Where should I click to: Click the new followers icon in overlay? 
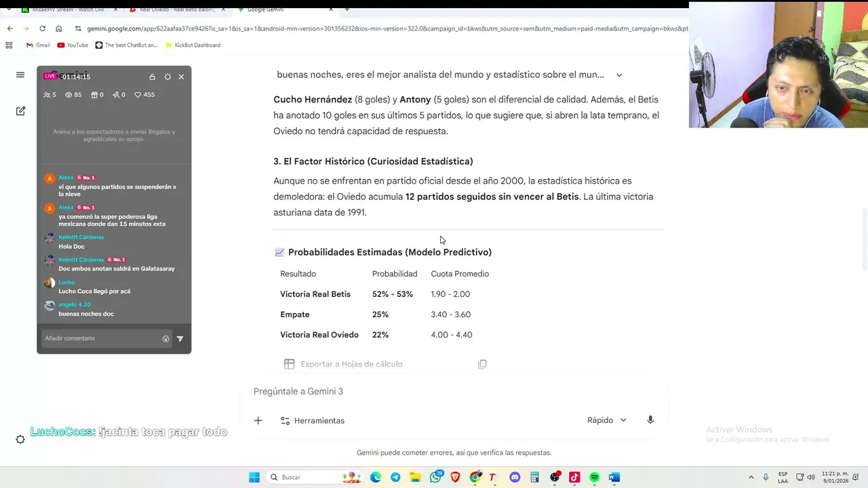[116, 95]
